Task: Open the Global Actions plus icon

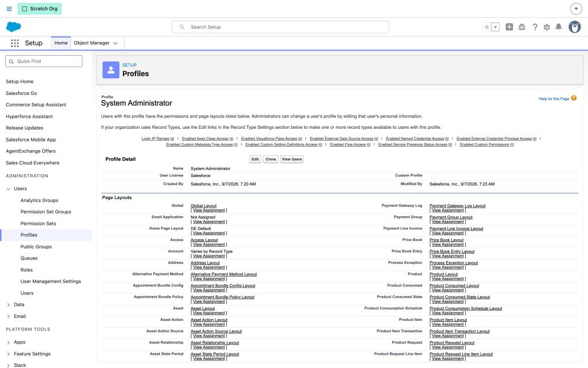Action: tap(509, 26)
